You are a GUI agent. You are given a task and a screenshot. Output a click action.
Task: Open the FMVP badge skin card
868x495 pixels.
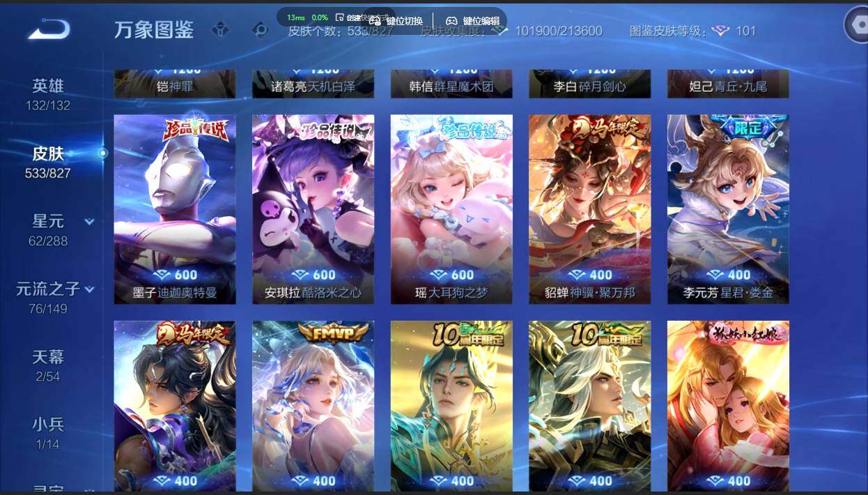[313, 406]
